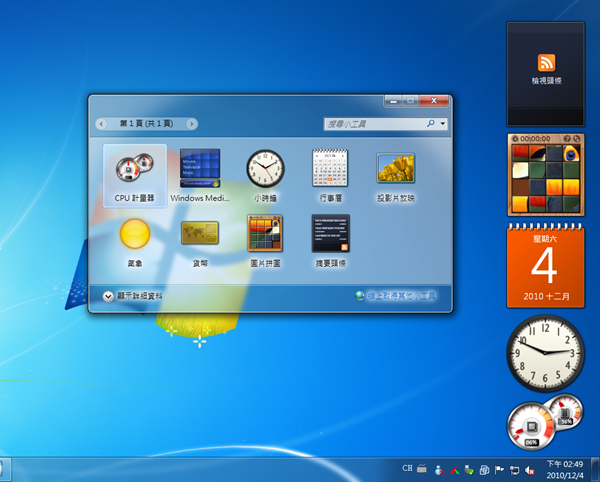Toggle the muted volume tray icon
Image resolution: width=600 pixels, height=482 pixels.
[x=527, y=468]
